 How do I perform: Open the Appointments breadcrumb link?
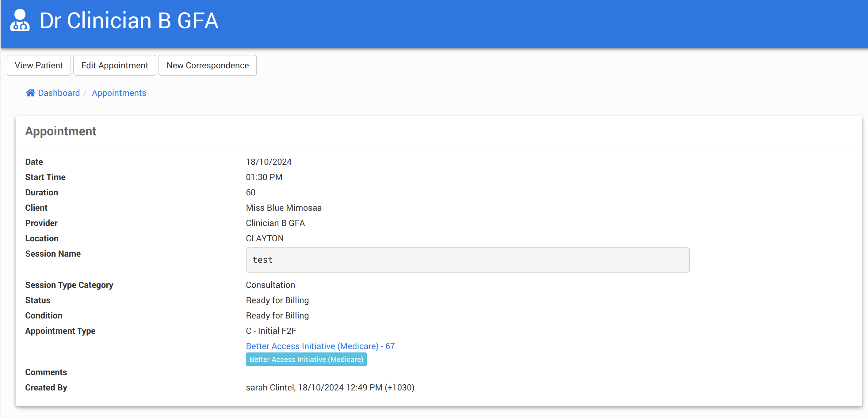[119, 93]
